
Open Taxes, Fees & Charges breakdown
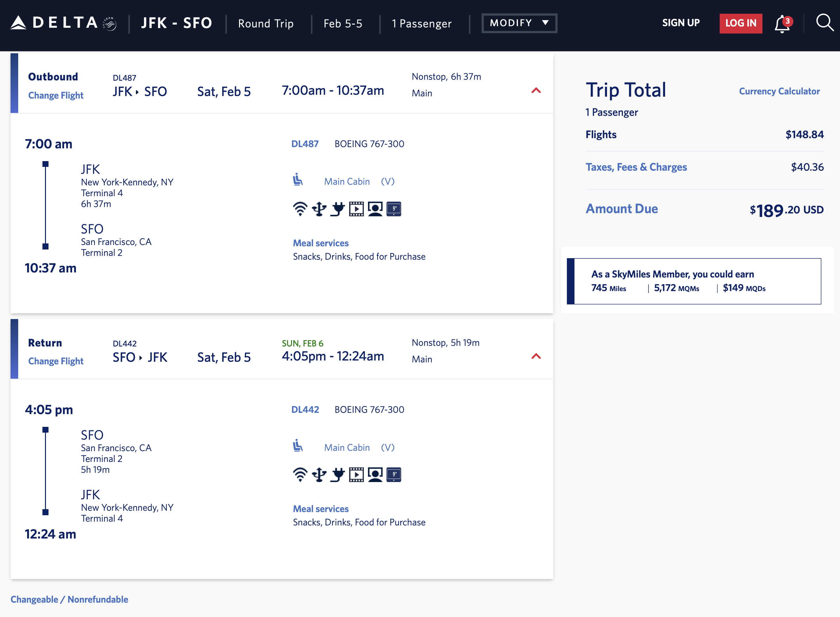coord(636,167)
